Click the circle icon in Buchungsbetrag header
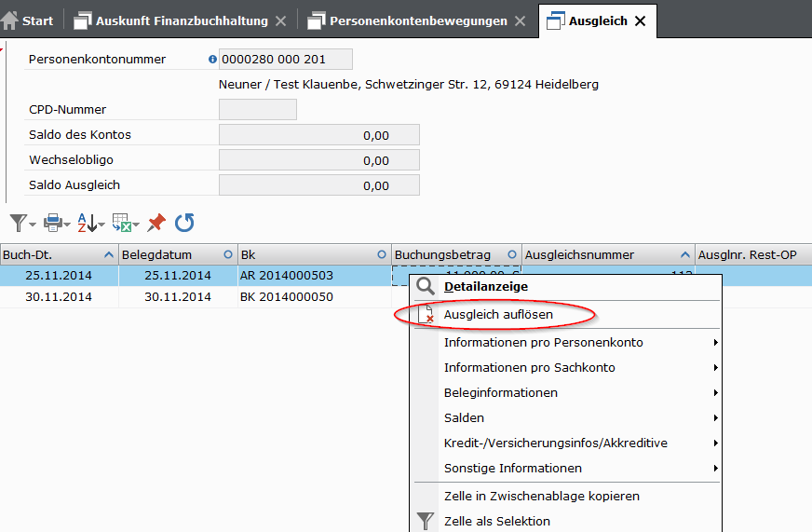812x532 pixels. (512, 254)
